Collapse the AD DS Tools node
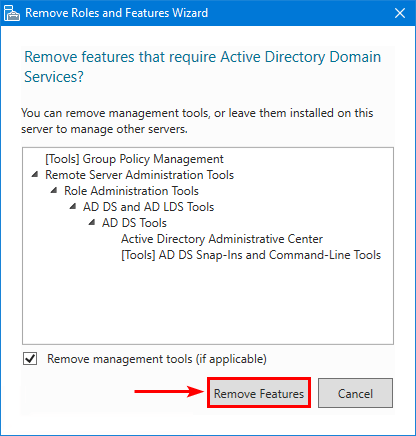The height and width of the screenshot is (436, 416). pyautogui.click(x=92, y=222)
